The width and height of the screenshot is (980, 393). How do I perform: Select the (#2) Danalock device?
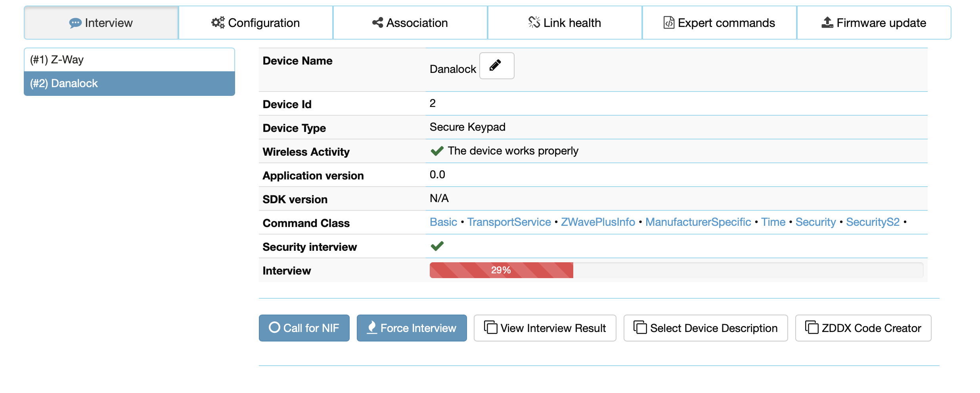pyautogui.click(x=129, y=84)
